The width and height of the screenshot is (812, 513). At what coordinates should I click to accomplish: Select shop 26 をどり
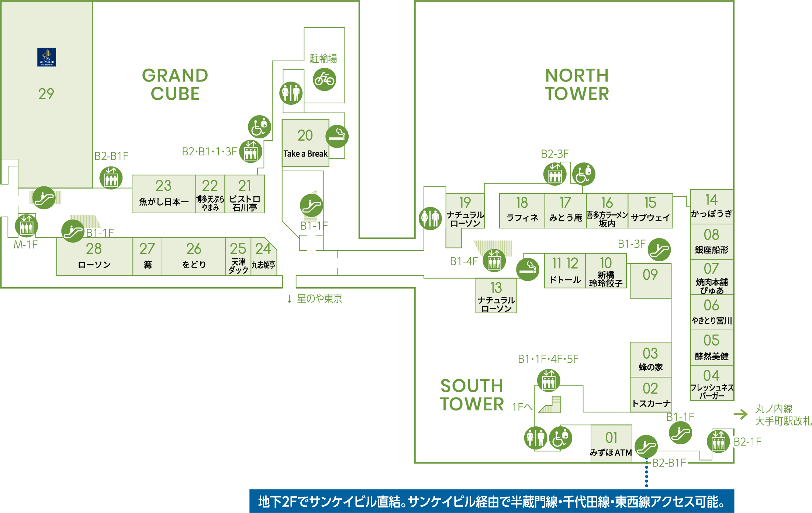point(194,256)
